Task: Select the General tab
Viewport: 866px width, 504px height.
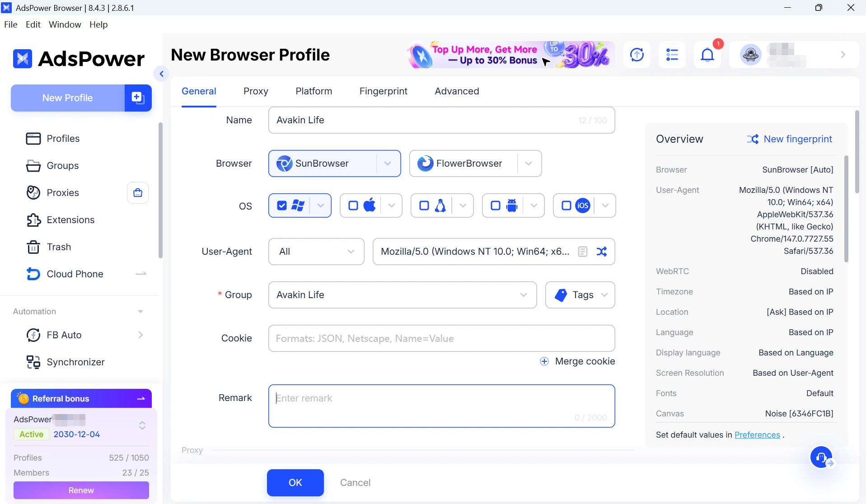Action: (199, 91)
